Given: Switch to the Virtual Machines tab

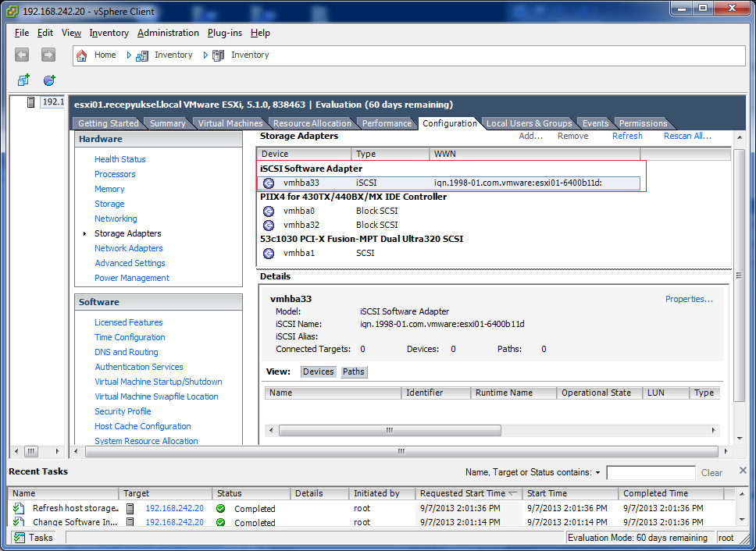Looking at the screenshot, I should click(x=230, y=123).
